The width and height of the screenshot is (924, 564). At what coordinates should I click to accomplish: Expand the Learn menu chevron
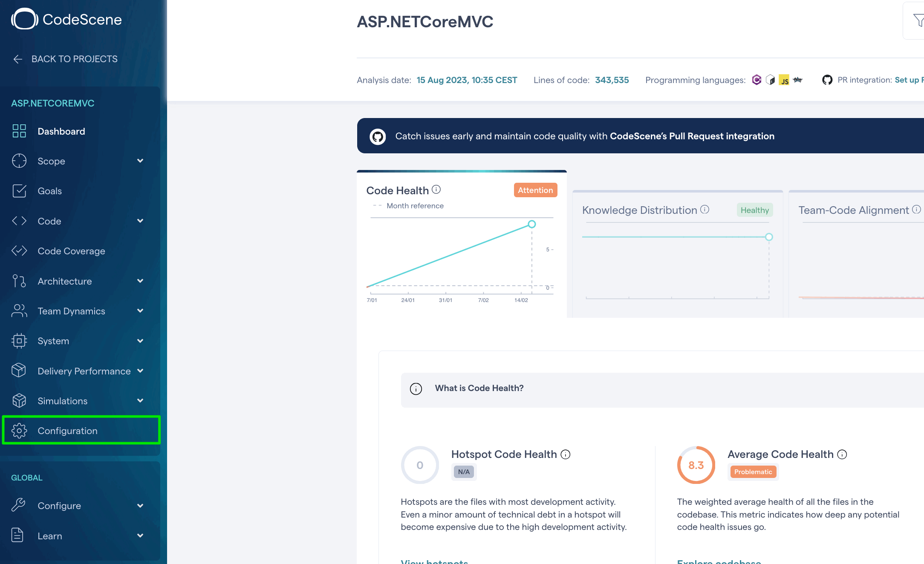point(140,535)
